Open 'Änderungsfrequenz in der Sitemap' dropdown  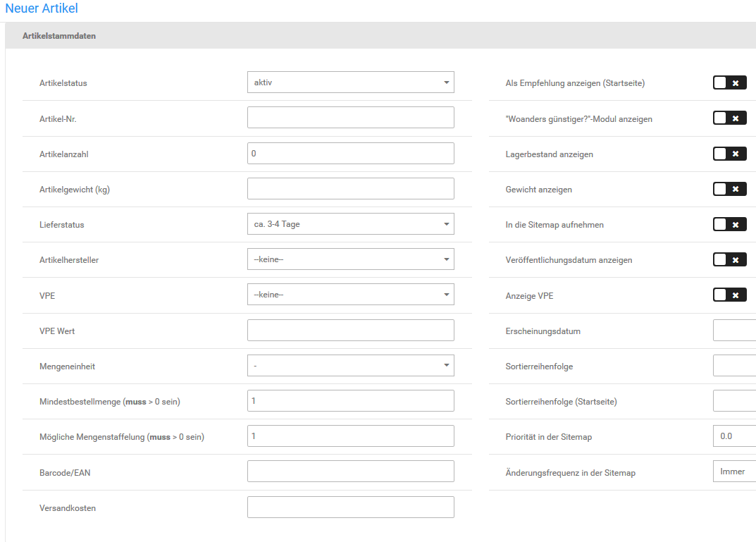[x=733, y=472]
